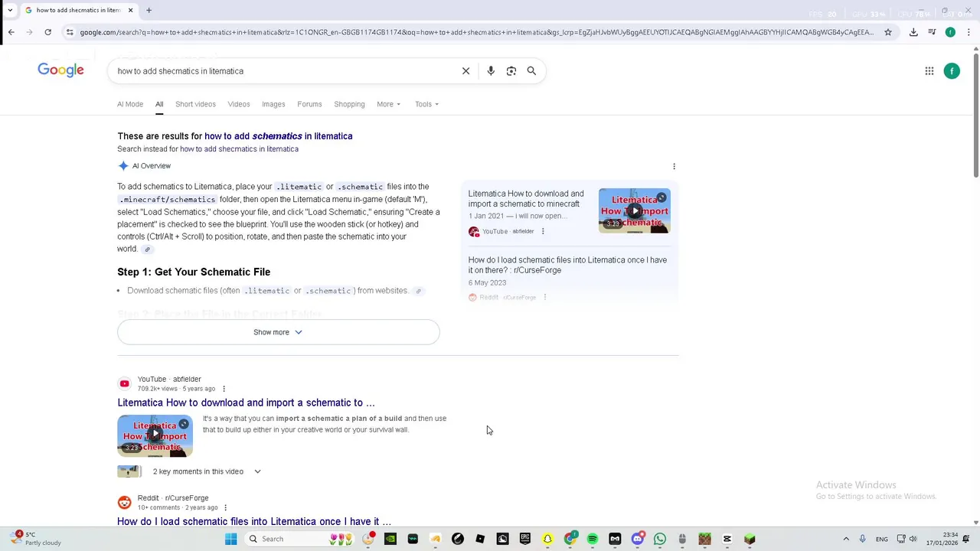
Task: Open the tab search dropdown arrow
Action: coord(10,10)
